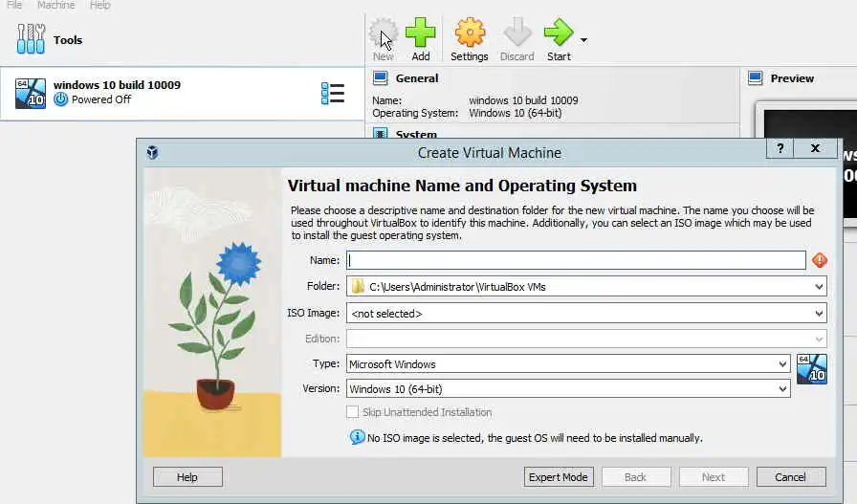Click the Windows 10 OS type icon in the dialog
The width and height of the screenshot is (857, 504).
[x=812, y=369]
